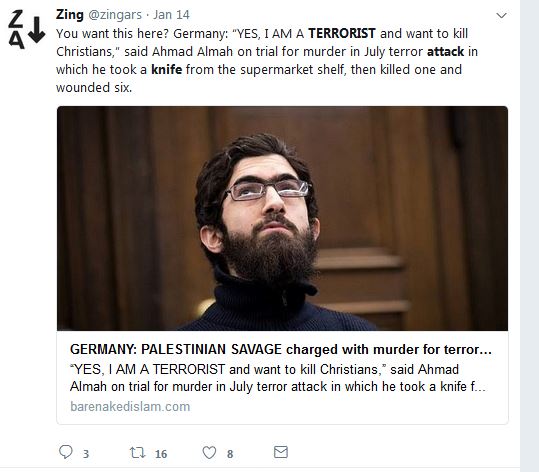Open the Jan 14 timestamp permalink

[x=171, y=15]
